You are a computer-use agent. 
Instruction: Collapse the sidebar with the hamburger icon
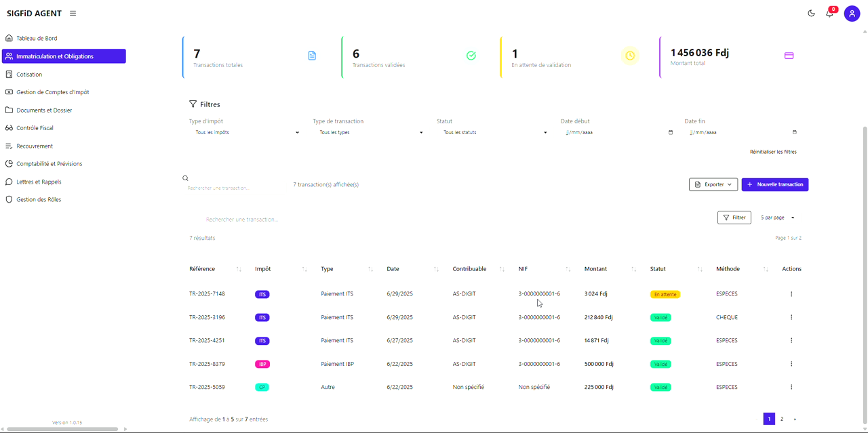tap(73, 14)
